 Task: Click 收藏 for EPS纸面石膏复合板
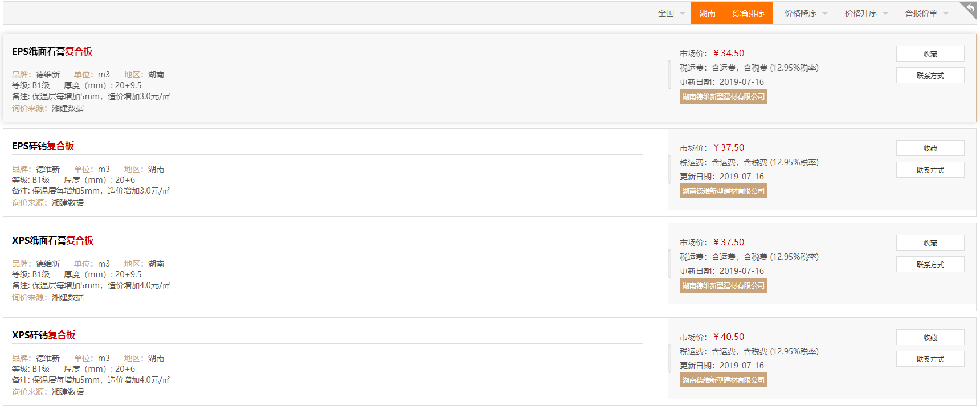pos(930,54)
